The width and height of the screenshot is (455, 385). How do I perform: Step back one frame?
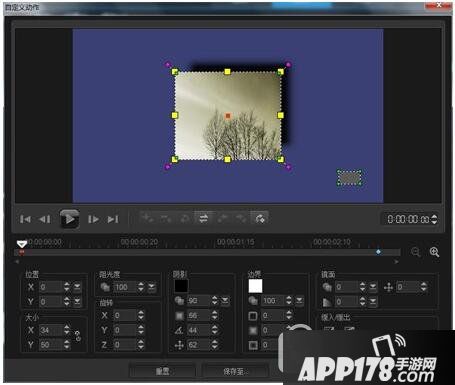[45, 219]
